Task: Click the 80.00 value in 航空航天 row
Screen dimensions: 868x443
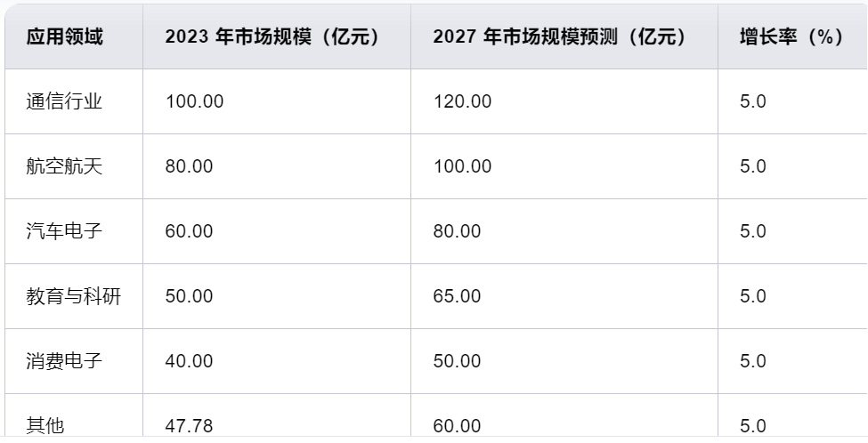Action: 189,166
